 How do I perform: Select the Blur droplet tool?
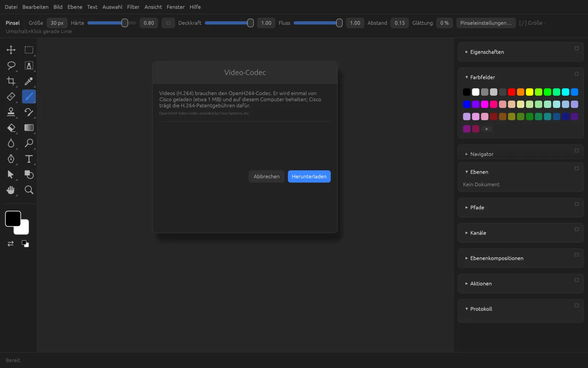[x=11, y=143]
